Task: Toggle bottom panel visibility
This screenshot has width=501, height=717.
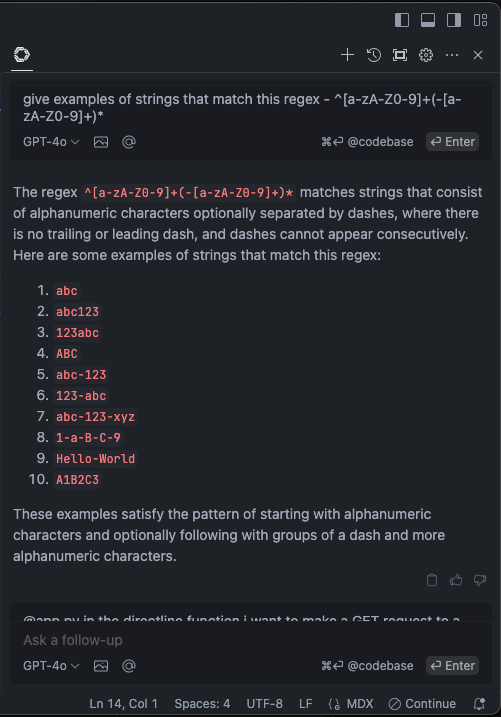Action: click(428, 20)
